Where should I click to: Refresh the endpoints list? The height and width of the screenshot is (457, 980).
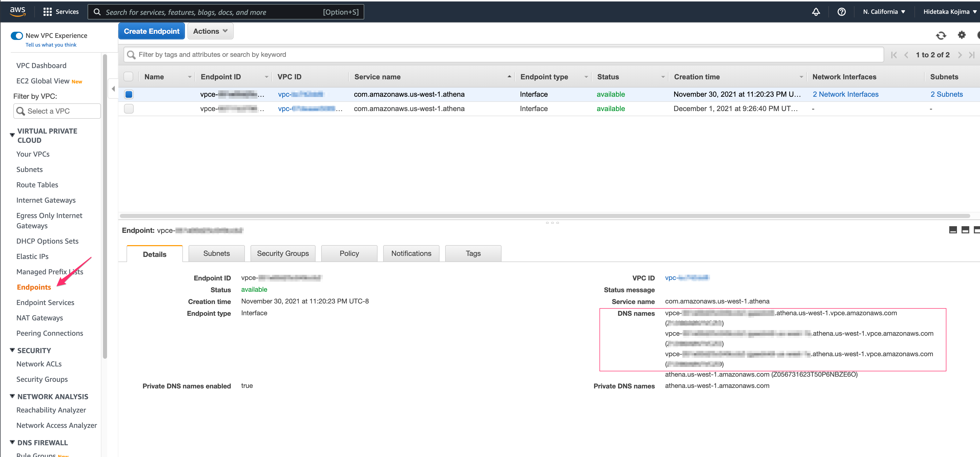pyautogui.click(x=941, y=35)
